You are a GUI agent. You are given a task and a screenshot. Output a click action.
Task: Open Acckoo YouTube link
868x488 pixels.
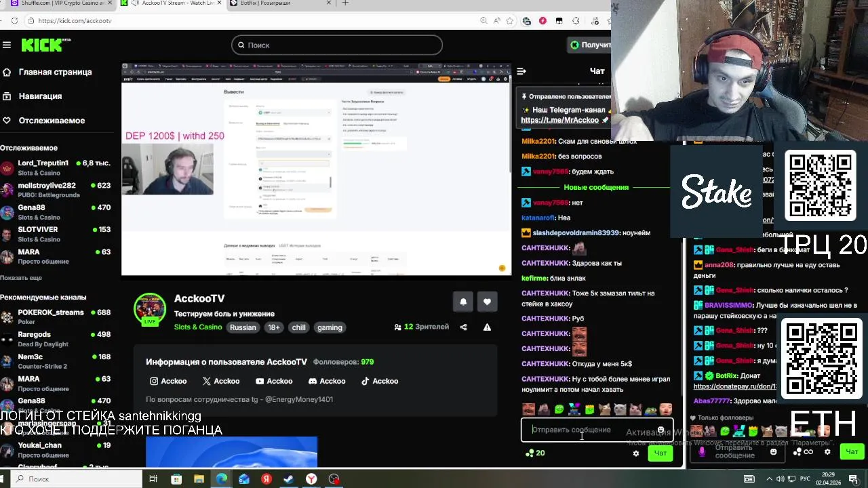pos(274,381)
